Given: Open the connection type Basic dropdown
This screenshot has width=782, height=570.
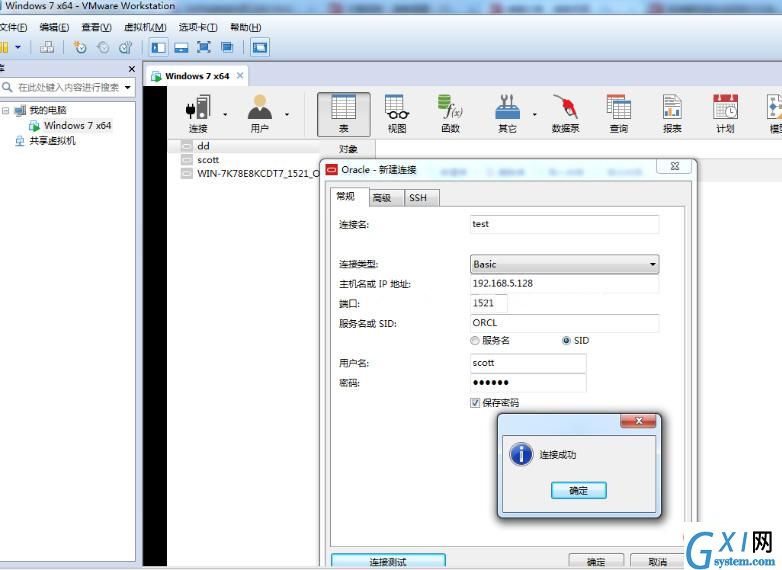Looking at the screenshot, I should [x=564, y=264].
